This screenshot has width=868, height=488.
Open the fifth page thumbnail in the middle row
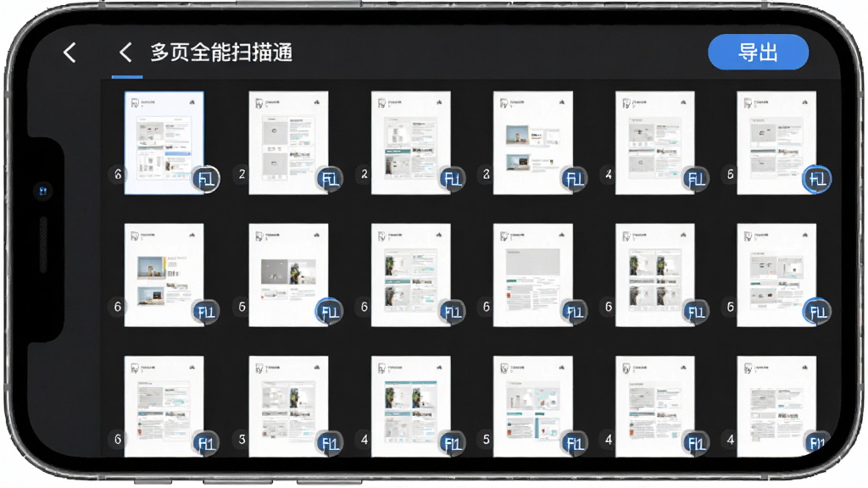pos(655,275)
